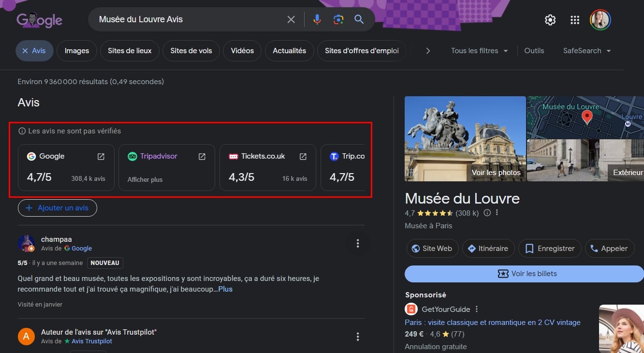
Task: Open the Louvre map thumbnail
Action: 585,117
